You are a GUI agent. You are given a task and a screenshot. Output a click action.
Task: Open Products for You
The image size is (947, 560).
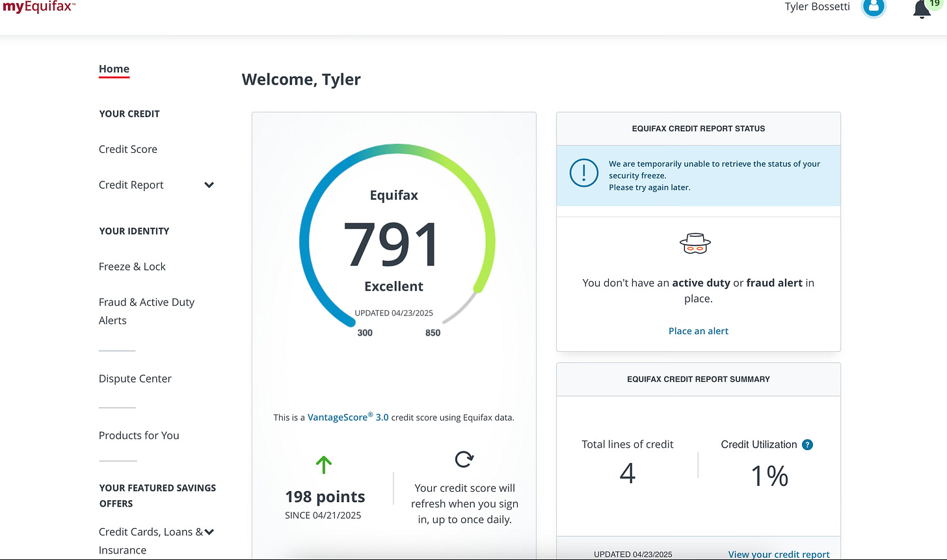[139, 436]
